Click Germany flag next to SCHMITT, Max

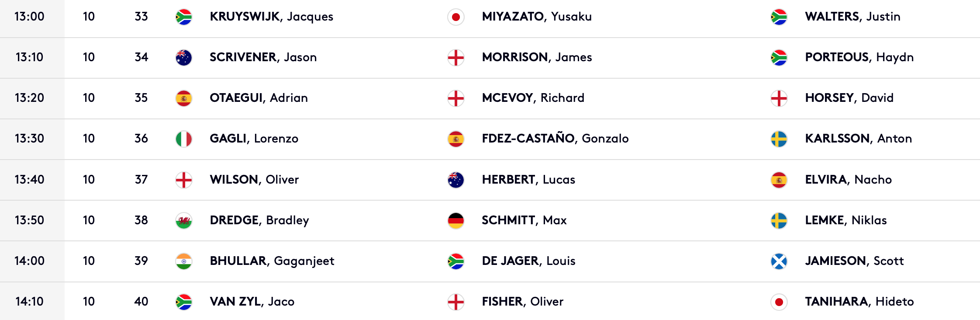(x=455, y=221)
